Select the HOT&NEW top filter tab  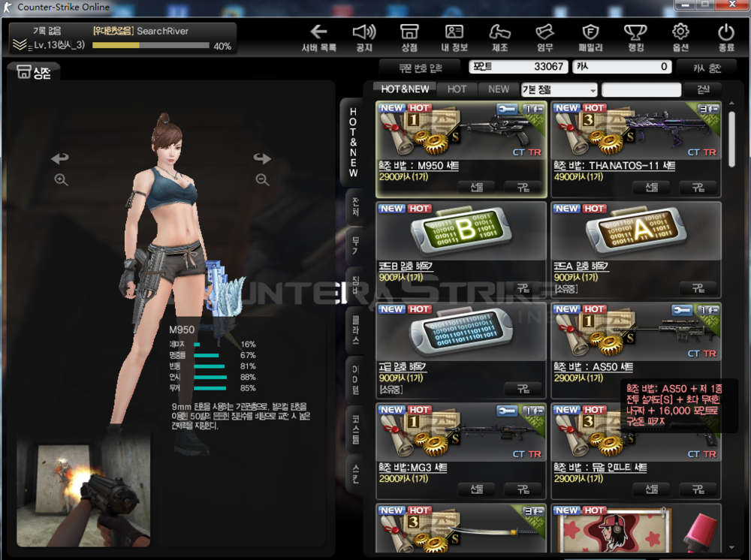pyautogui.click(x=405, y=89)
